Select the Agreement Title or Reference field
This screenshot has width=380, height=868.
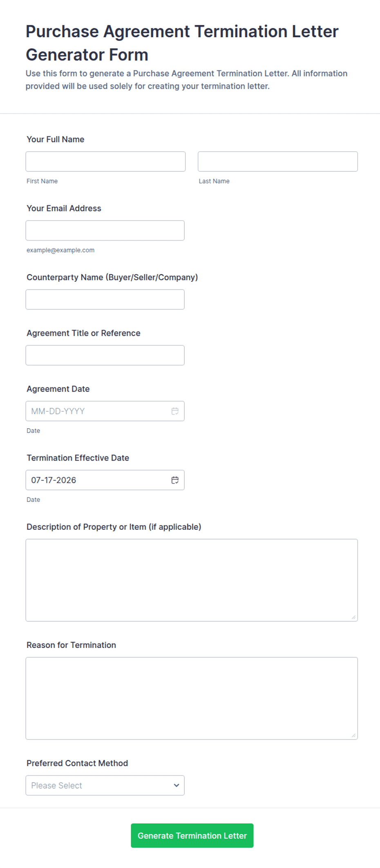(105, 355)
